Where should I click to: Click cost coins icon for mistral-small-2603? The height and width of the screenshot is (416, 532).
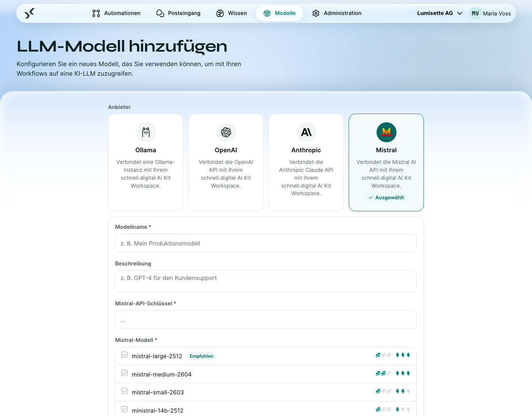point(383,391)
